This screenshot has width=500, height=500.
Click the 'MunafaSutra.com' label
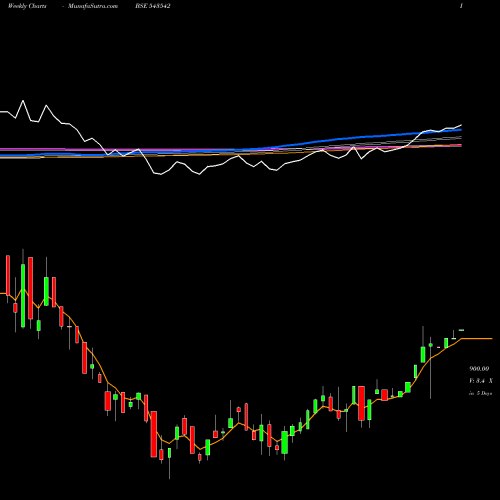tap(93, 6)
